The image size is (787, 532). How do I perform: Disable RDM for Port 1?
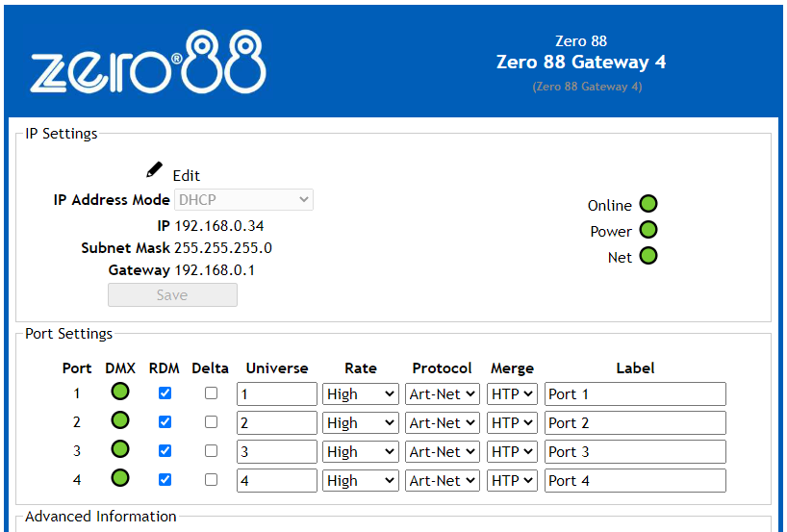click(x=165, y=393)
